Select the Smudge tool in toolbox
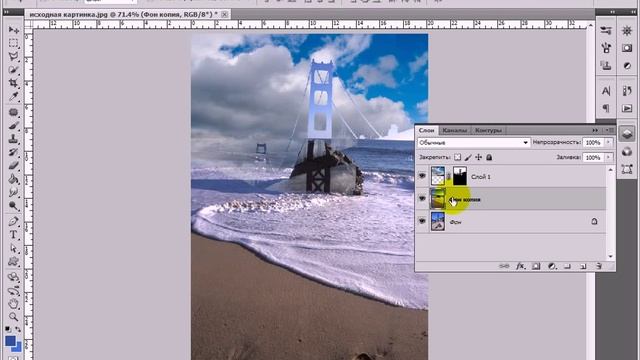Viewport: 640px width, 360px height. (13, 192)
